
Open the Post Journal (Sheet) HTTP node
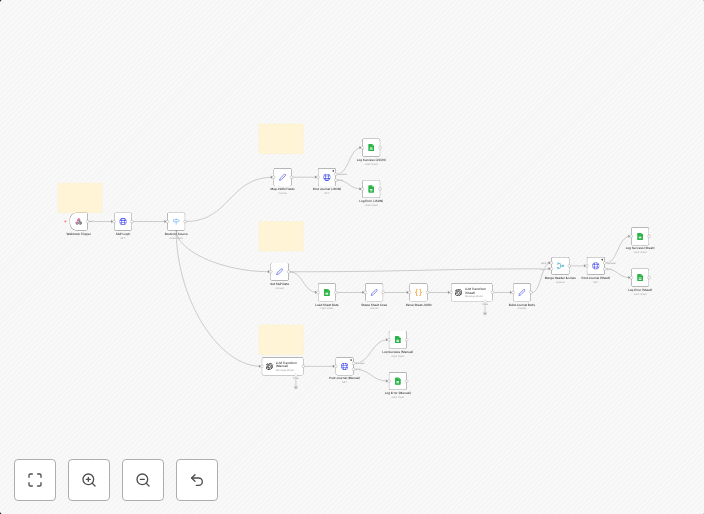click(x=596, y=266)
